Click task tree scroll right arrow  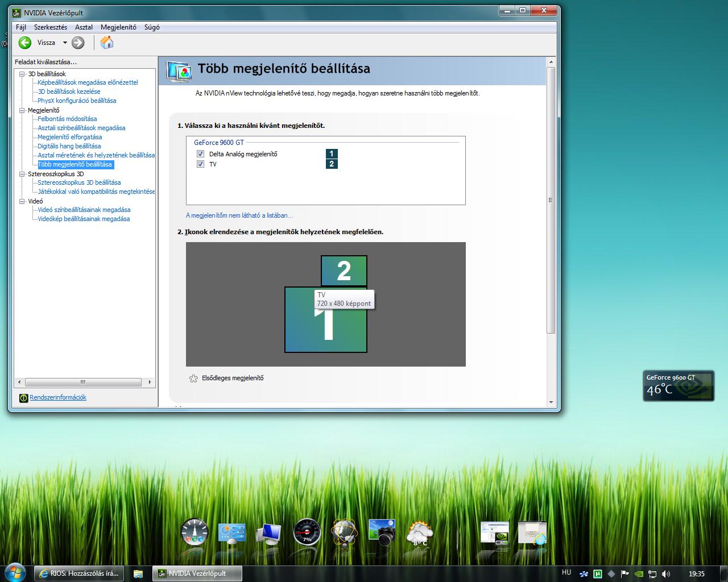(150, 382)
